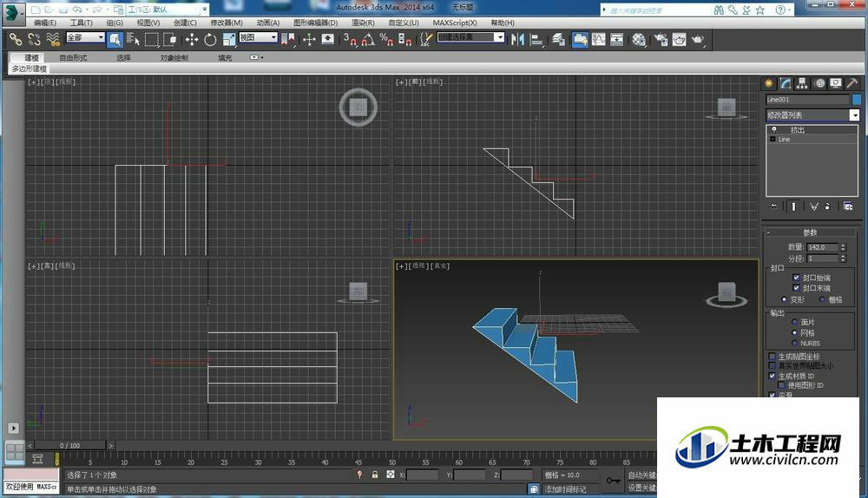The image size is (868, 498).
Task: Toggle the Percent Snap icon
Action: point(386,39)
